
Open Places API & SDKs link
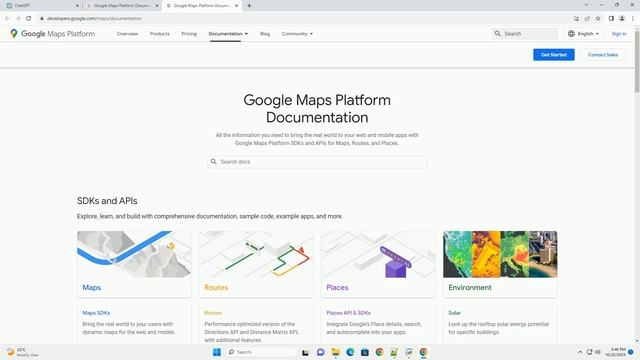coord(348,313)
